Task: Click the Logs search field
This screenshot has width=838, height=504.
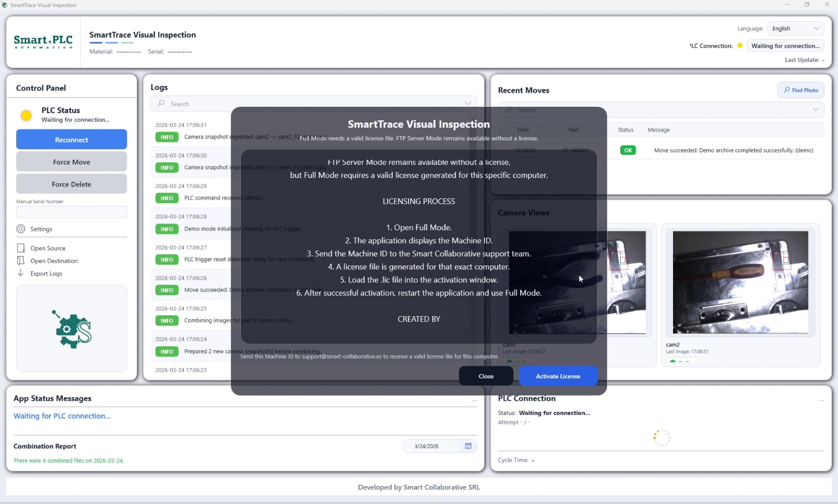Action: click(x=314, y=104)
